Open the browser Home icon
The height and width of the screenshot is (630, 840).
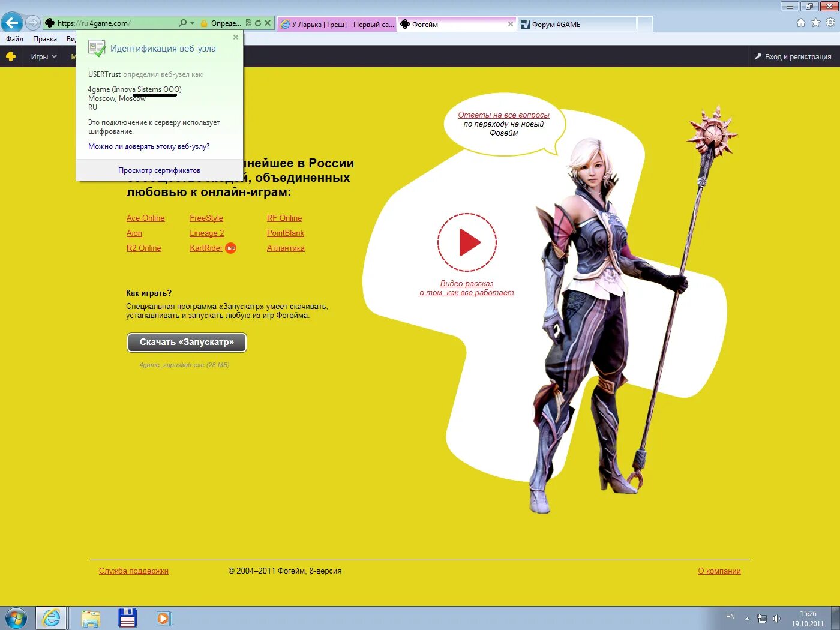click(800, 23)
